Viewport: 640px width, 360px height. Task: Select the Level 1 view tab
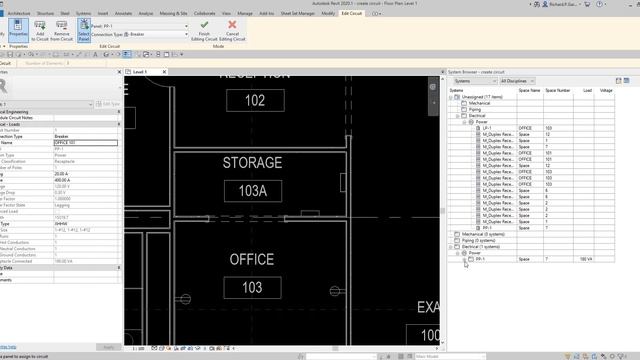coord(140,72)
